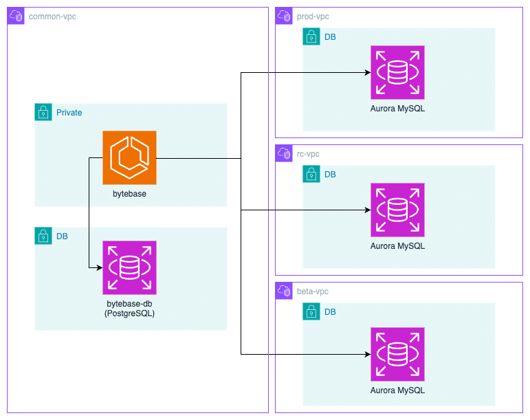Click the "DB" label in prod-vpc
The height and width of the screenshot is (420, 530).
tap(330, 37)
